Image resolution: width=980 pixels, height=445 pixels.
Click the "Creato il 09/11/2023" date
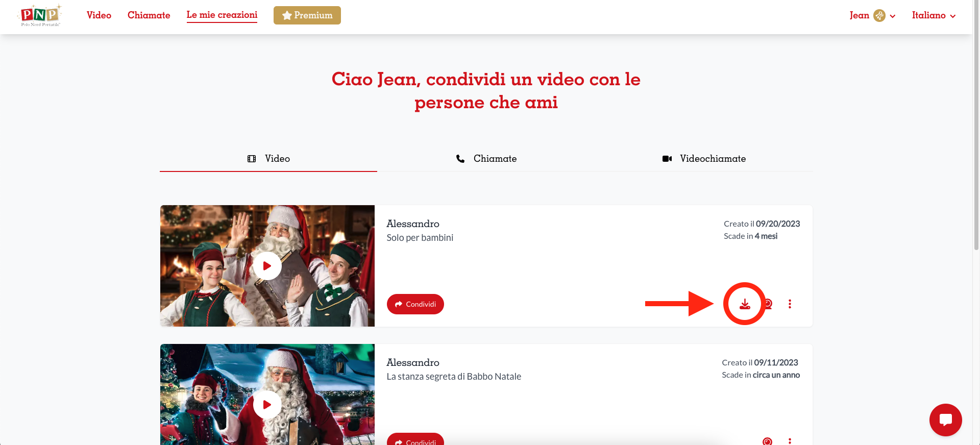[760, 363]
